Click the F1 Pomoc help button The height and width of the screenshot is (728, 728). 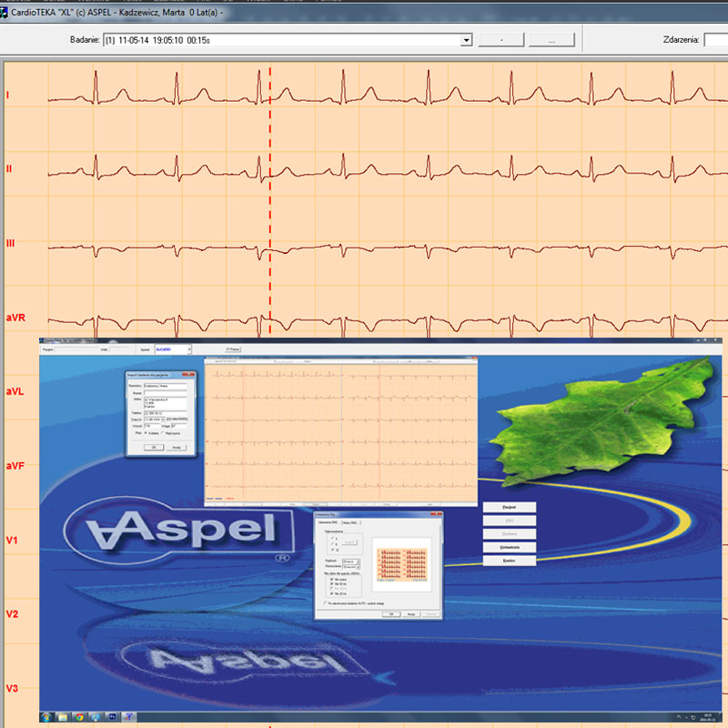233,349
